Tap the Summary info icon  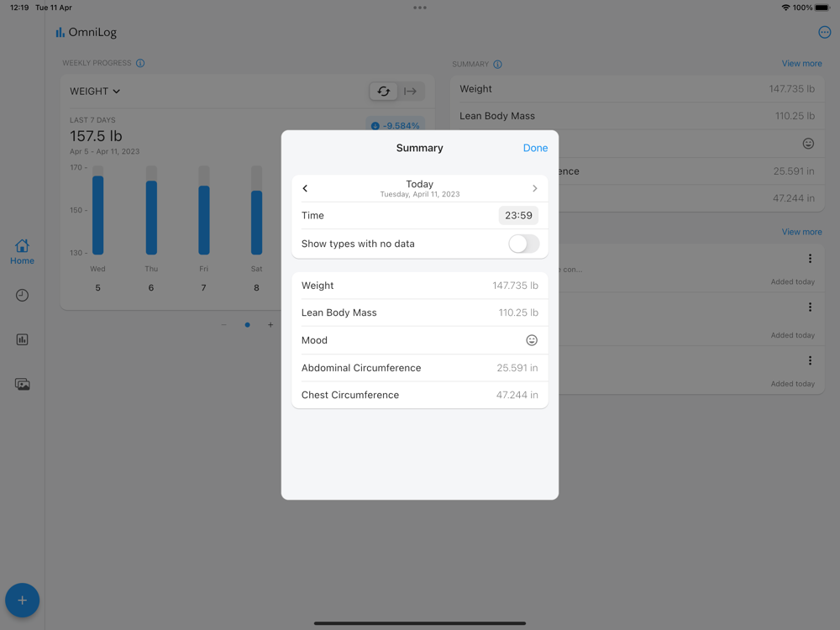pyautogui.click(x=497, y=65)
